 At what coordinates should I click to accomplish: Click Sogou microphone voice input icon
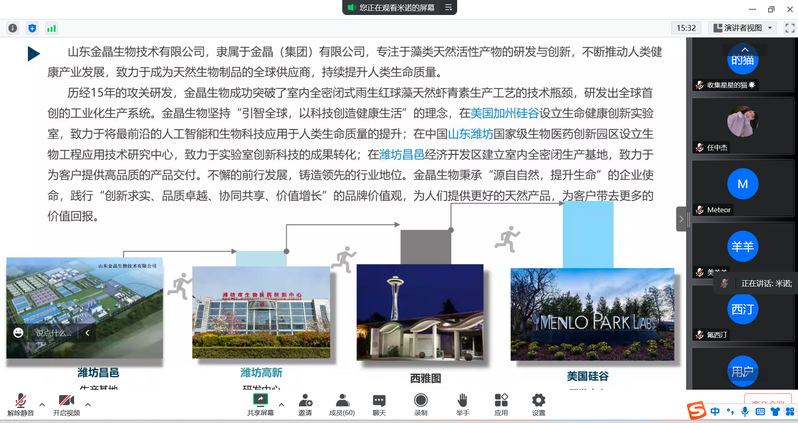[745, 411]
